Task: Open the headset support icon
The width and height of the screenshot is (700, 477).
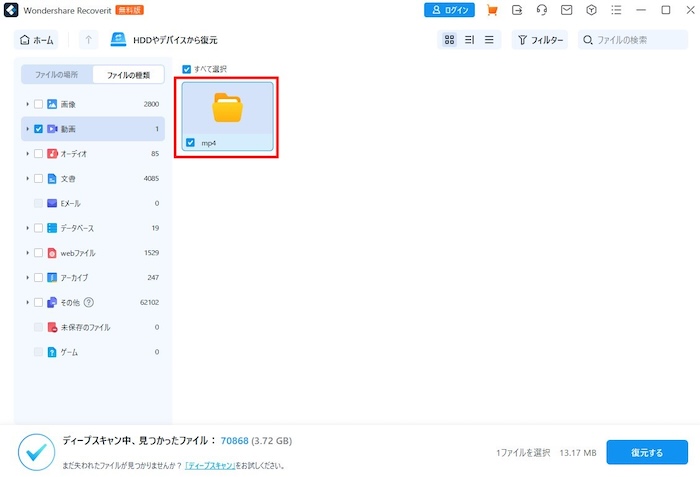Action: coord(542,10)
